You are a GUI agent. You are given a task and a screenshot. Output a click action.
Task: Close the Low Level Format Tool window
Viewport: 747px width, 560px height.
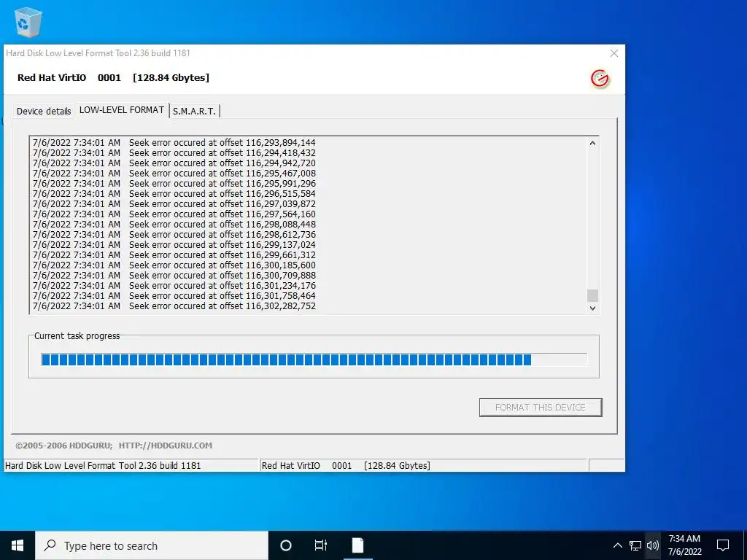click(614, 53)
